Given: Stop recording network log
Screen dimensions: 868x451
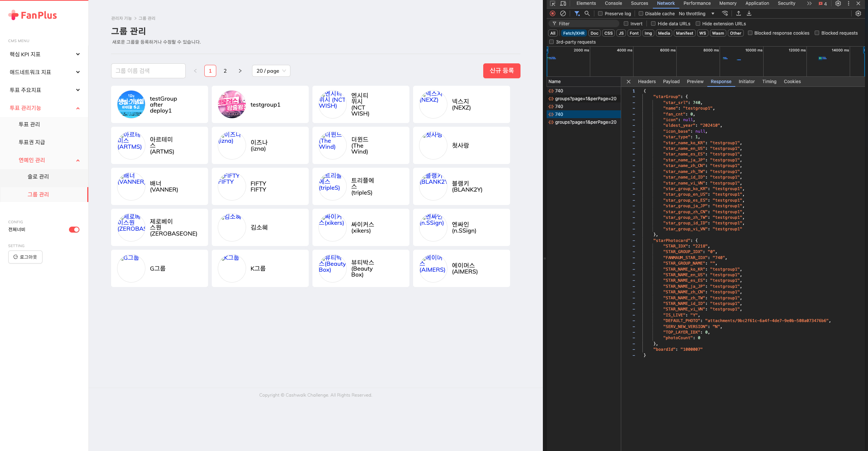Looking at the screenshot, I should pyautogui.click(x=553, y=13).
